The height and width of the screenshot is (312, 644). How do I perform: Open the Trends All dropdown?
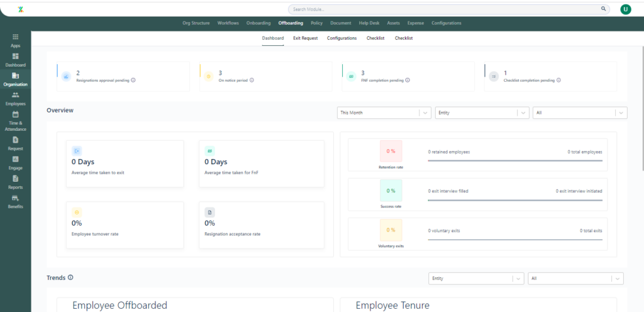tap(576, 278)
